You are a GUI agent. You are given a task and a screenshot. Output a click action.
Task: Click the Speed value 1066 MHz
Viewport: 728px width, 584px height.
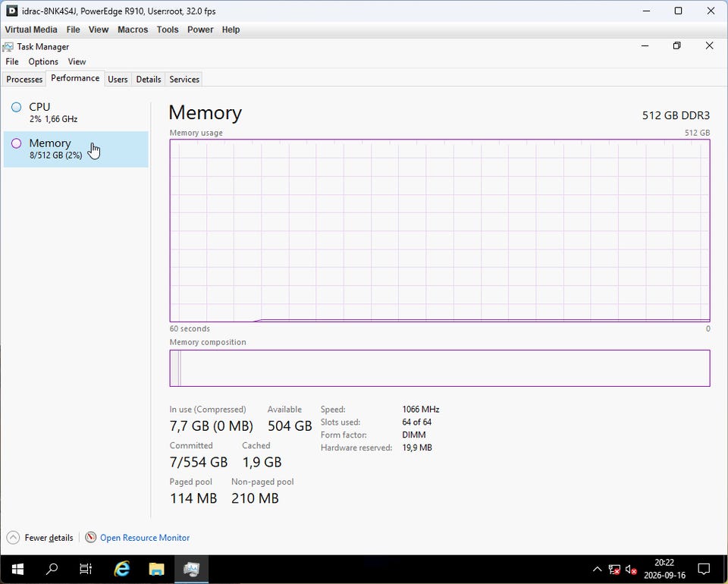click(421, 410)
